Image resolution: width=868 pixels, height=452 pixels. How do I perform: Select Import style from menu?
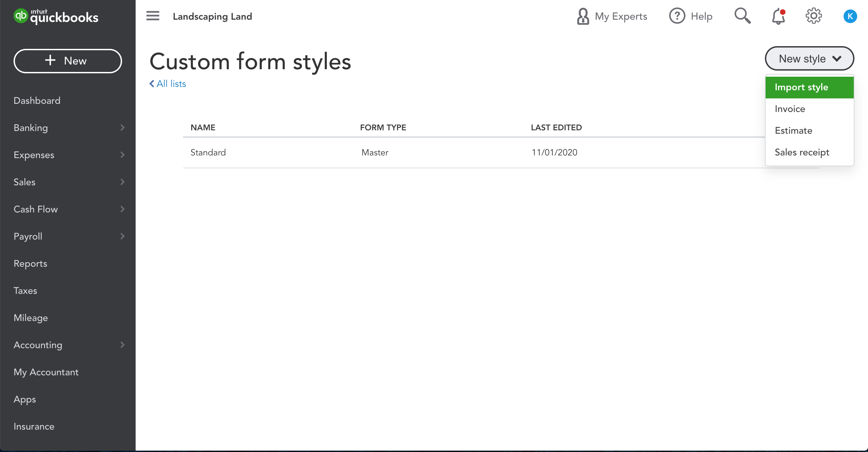coord(809,87)
